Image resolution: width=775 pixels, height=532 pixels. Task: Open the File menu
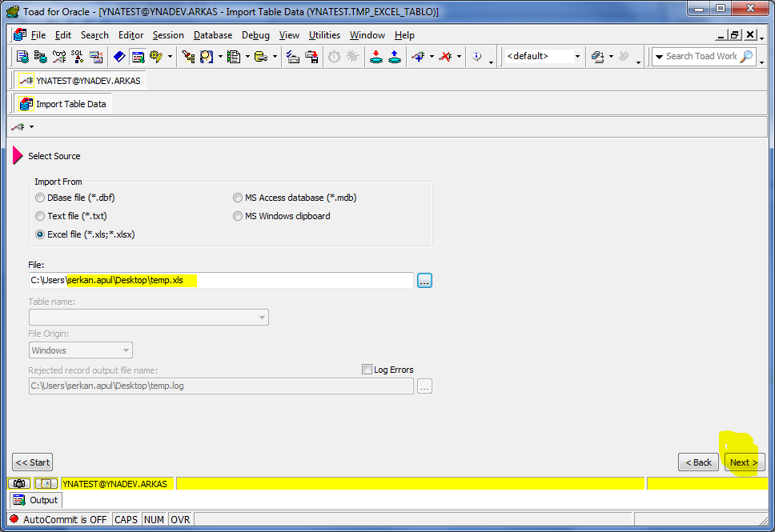(38, 35)
